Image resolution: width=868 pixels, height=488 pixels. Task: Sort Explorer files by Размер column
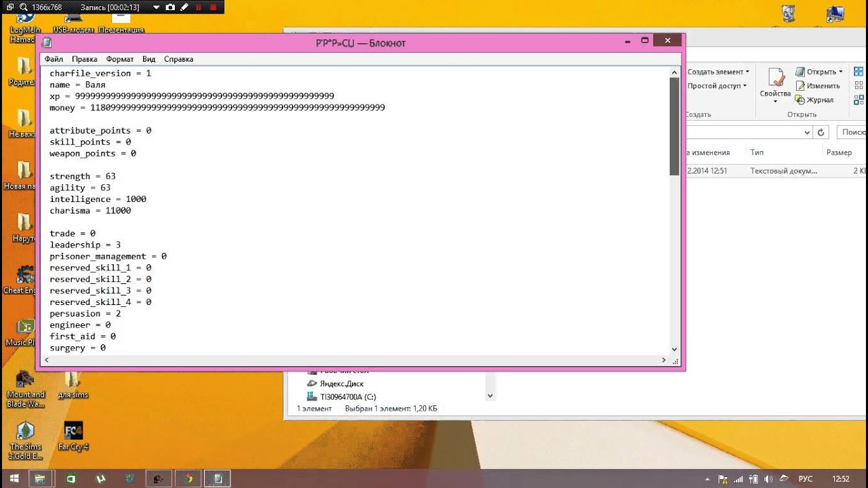(x=839, y=153)
